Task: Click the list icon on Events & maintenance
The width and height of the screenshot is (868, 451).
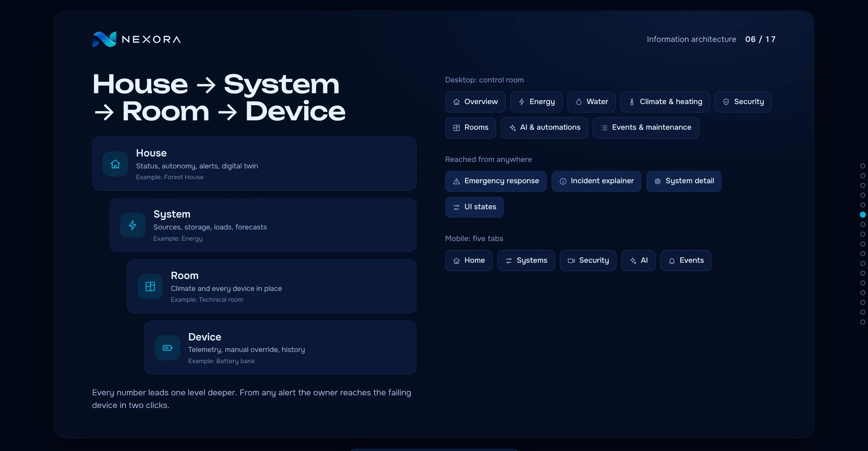Action: 604,128
